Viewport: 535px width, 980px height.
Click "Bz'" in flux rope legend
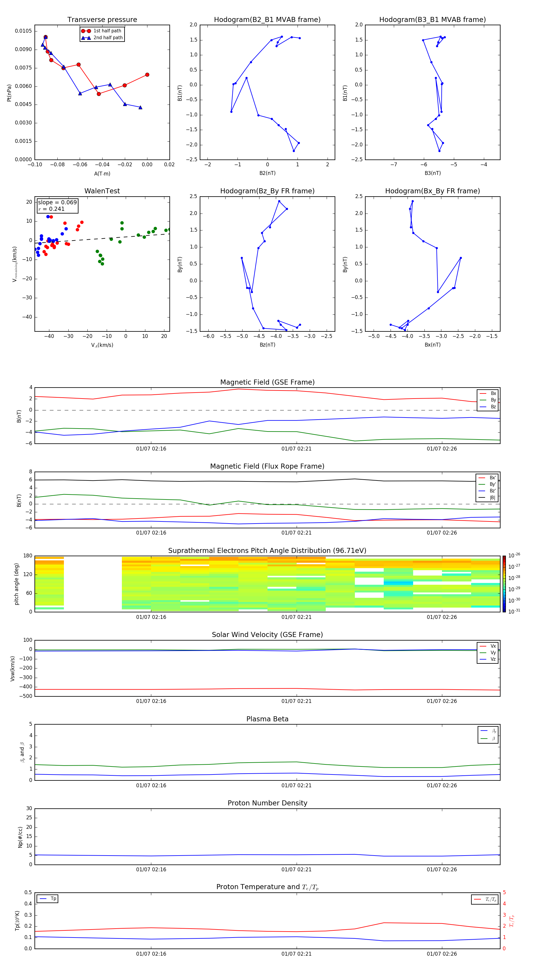487,491
